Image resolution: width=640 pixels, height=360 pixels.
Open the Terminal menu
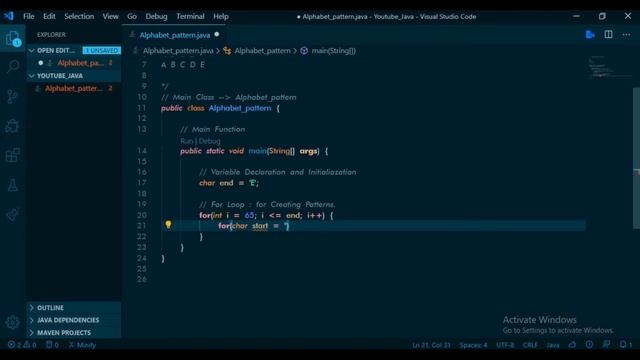click(190, 16)
